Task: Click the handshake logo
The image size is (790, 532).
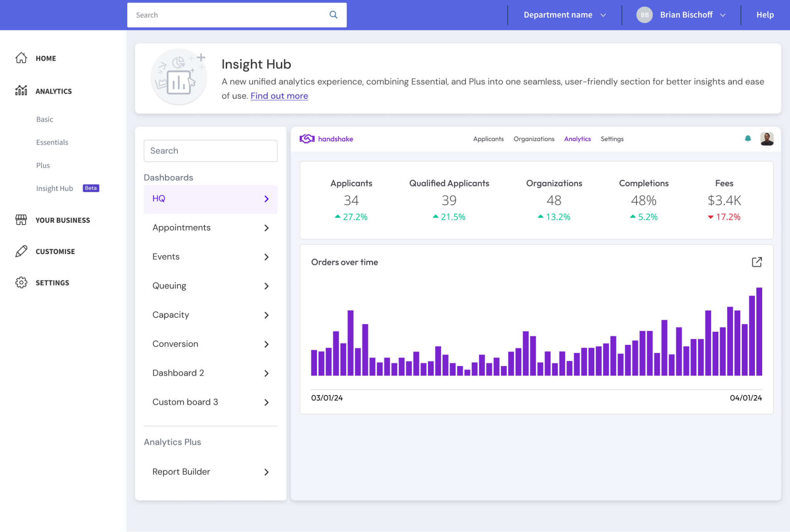Action: point(326,139)
